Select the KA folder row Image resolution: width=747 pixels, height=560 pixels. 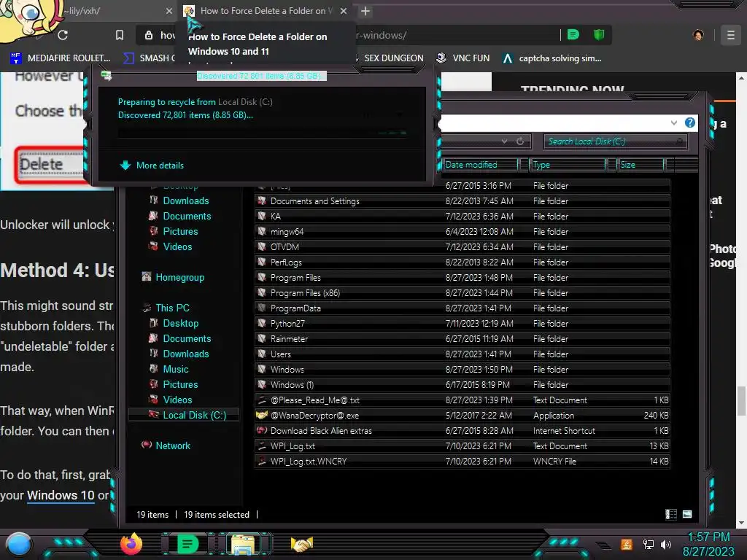[462, 216]
